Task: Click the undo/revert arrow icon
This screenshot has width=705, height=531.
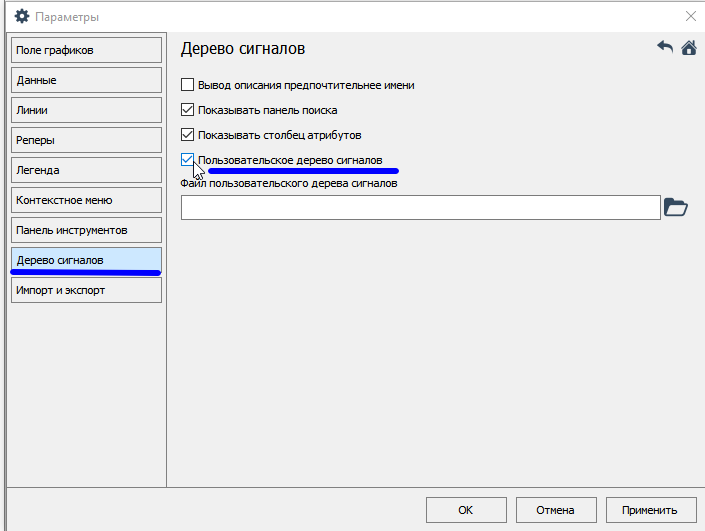Action: point(665,48)
